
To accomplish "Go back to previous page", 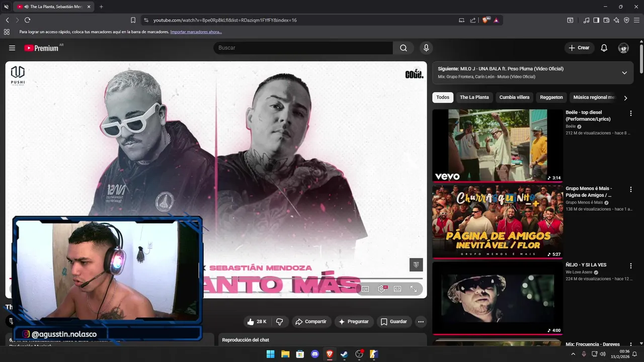I will 8,20.
